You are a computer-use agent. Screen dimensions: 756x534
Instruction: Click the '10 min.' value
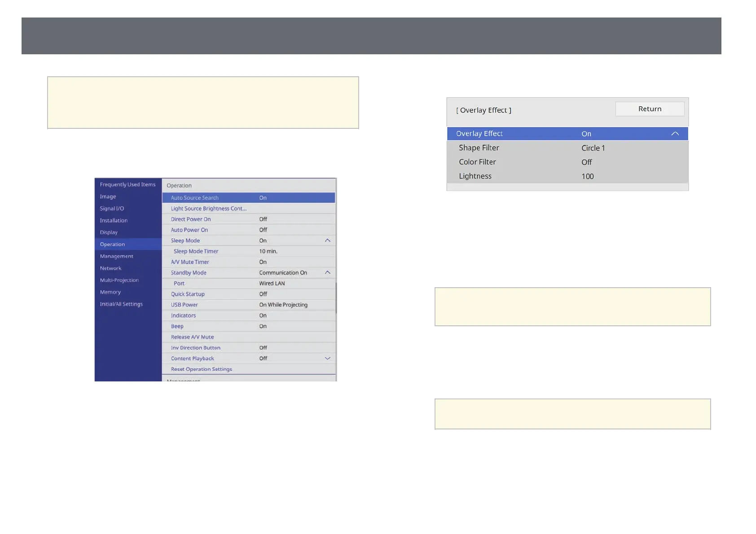(x=268, y=251)
